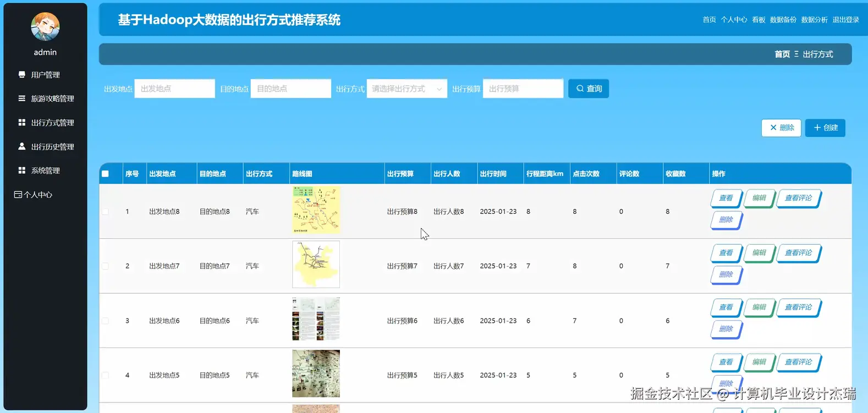Click 退出登录 to log out
The image size is (868, 413).
[845, 20]
